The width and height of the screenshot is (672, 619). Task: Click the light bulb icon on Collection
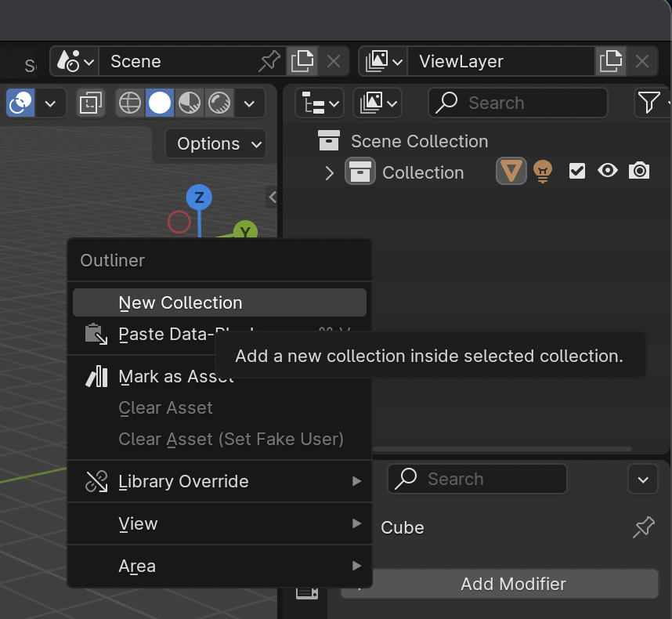(x=543, y=171)
